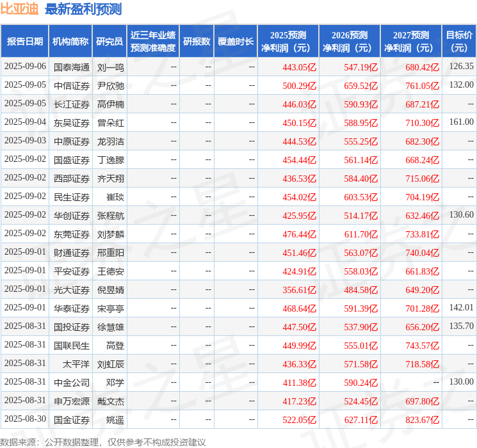Image resolution: width=477 pixels, height=448 pixels.
Task: Select institution 太平洋
Action: (x=76, y=364)
